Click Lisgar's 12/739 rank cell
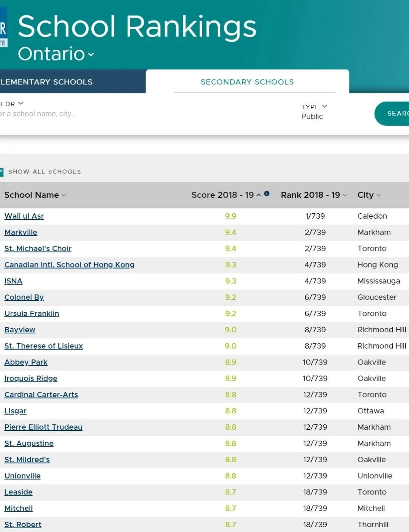The image size is (409, 532). tap(315, 411)
